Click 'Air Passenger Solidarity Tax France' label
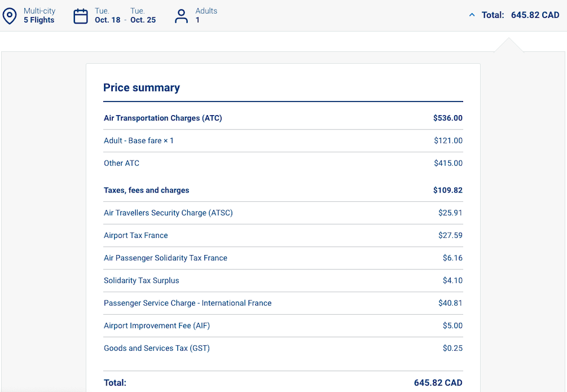The height and width of the screenshot is (392, 567). tap(165, 258)
